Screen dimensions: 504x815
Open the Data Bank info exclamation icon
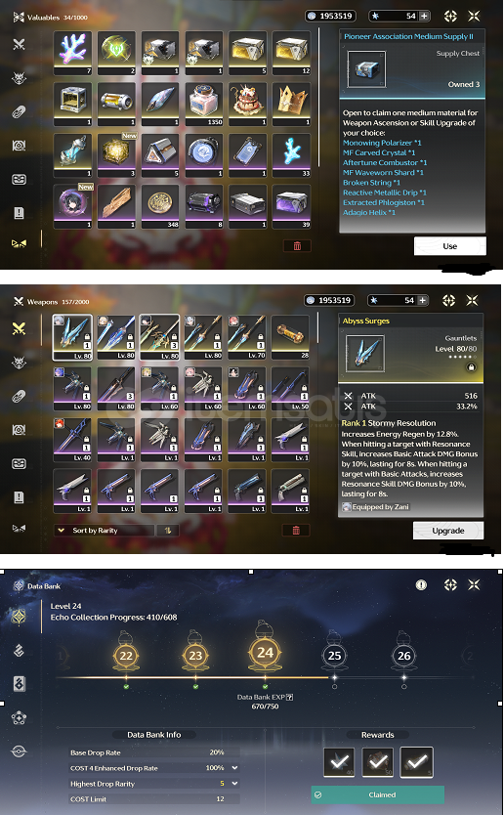(x=421, y=585)
